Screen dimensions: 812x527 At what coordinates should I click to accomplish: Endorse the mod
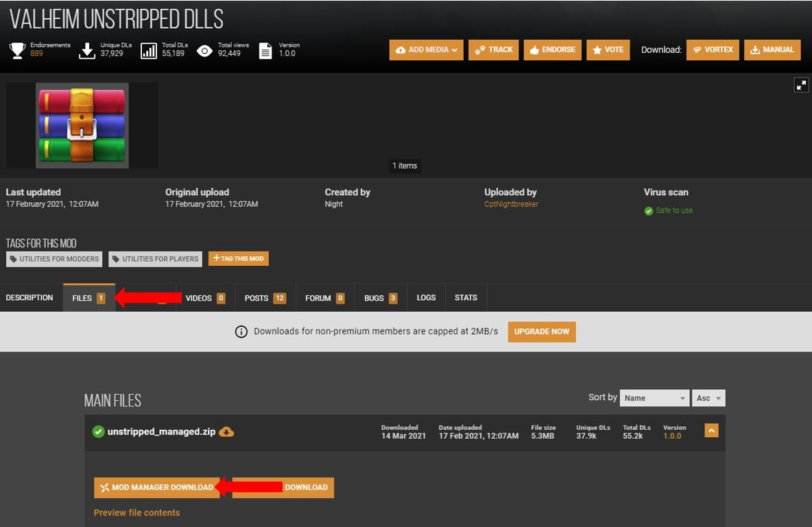(552, 50)
